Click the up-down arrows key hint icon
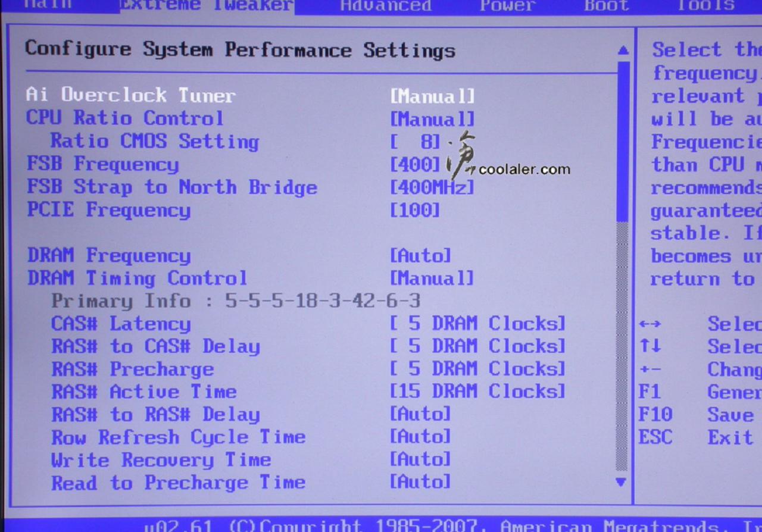 pos(649,347)
